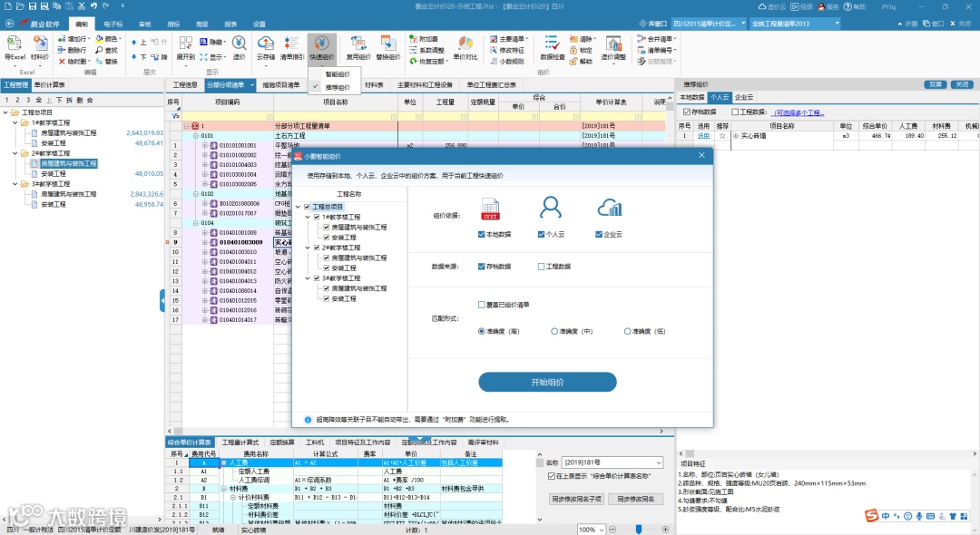Select the 工料机 tab in bottom panel

(x=314, y=443)
